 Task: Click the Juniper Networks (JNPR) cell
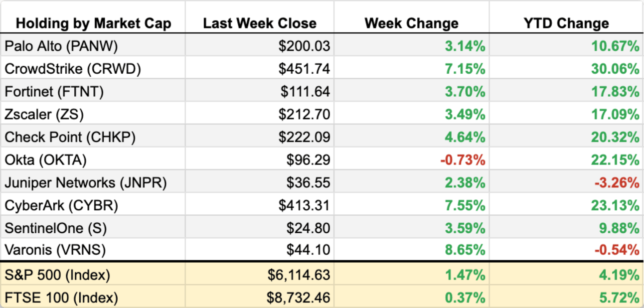click(86, 183)
